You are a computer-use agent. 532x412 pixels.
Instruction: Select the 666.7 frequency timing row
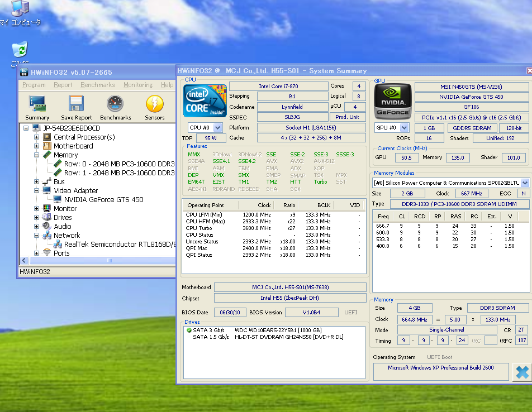coord(450,226)
